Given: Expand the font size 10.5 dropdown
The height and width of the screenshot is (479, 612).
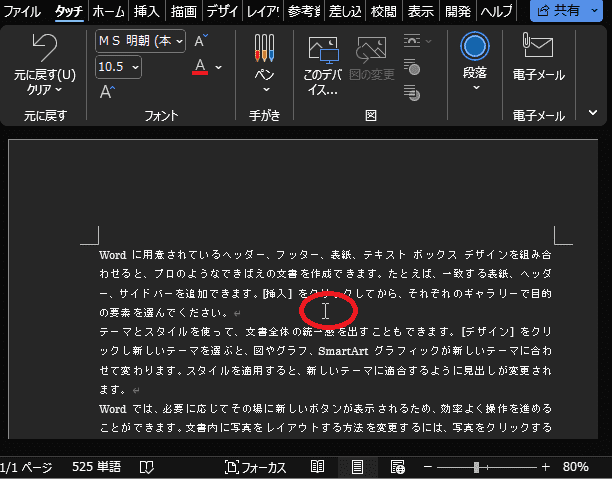Looking at the screenshot, I should pyautogui.click(x=135, y=67).
